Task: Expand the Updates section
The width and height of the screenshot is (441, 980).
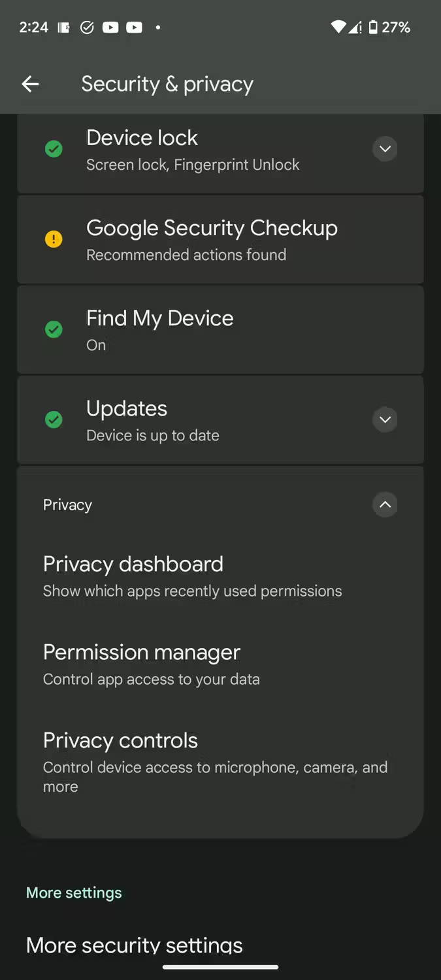Action: click(x=385, y=419)
